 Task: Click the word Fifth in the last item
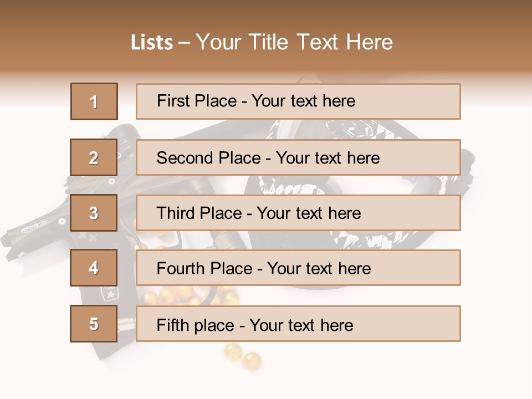pos(173,325)
